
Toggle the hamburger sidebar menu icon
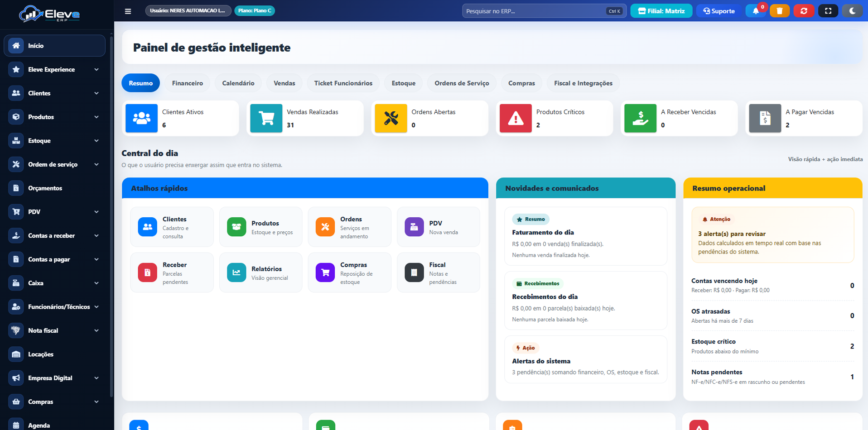tap(128, 11)
